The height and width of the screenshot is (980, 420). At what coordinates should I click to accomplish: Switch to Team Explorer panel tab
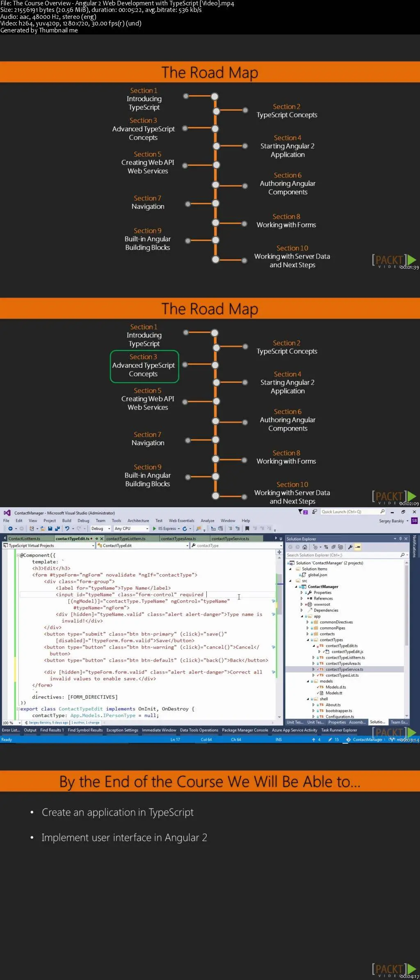[x=399, y=722]
